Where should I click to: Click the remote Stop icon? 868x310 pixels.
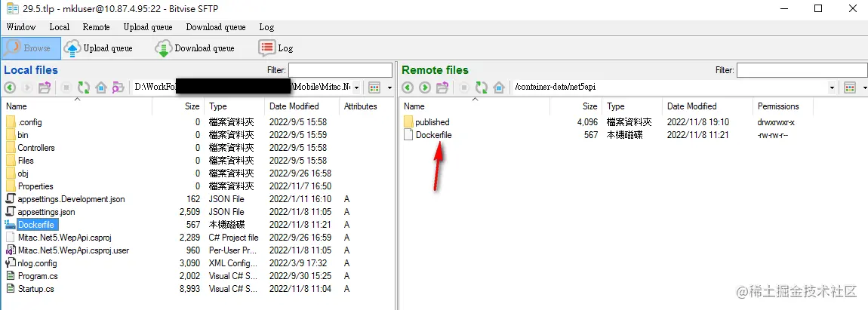tap(464, 87)
